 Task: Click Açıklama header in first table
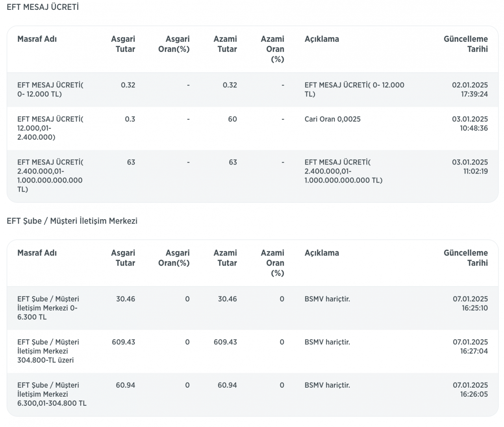(x=322, y=39)
